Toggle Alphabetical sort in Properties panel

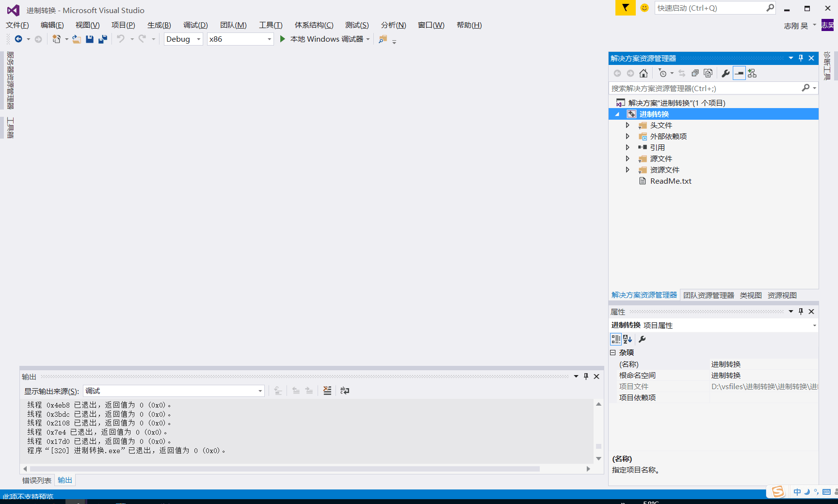[x=628, y=339]
